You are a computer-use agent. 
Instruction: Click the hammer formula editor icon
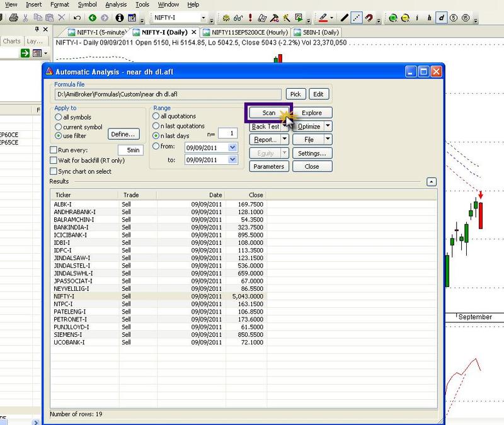coord(274,18)
